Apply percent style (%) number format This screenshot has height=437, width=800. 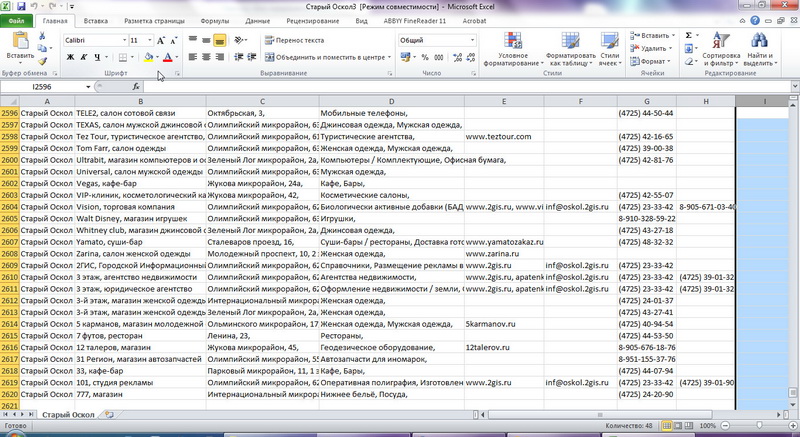(424, 57)
